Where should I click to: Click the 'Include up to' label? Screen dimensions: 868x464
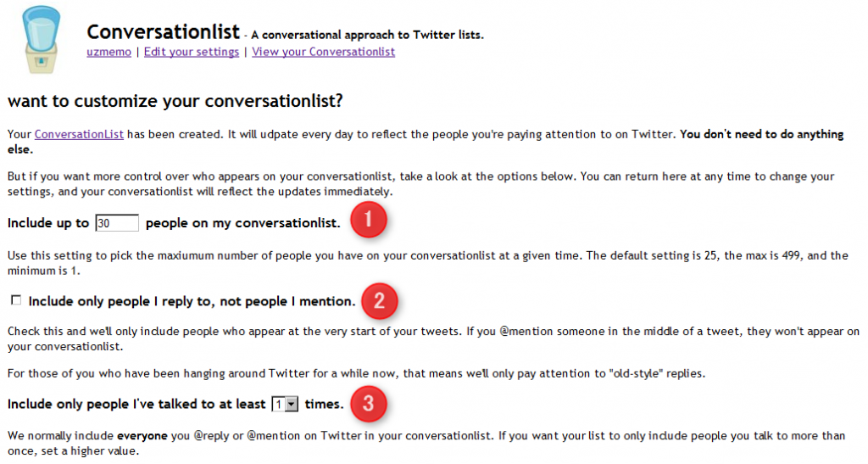point(48,223)
